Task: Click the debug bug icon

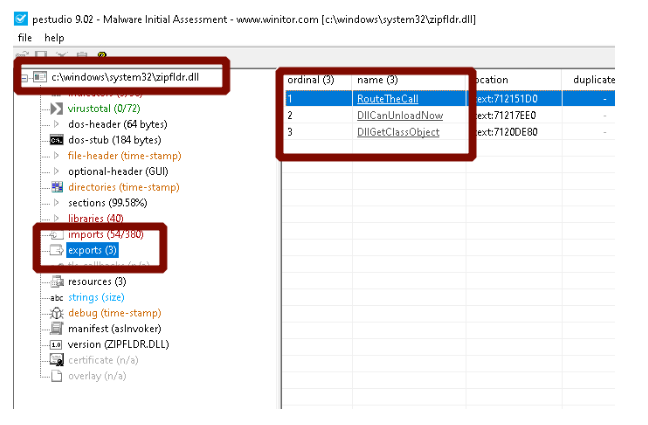Action: click(x=57, y=313)
